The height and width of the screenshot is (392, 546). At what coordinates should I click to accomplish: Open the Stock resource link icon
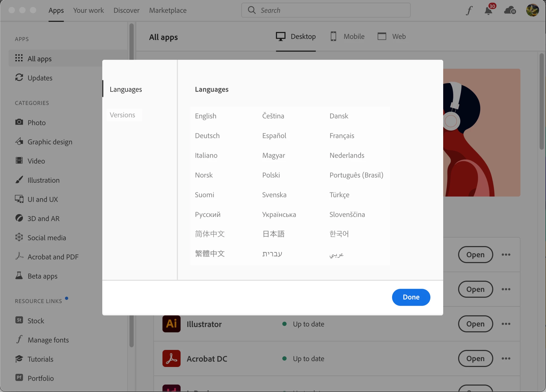tap(19, 320)
